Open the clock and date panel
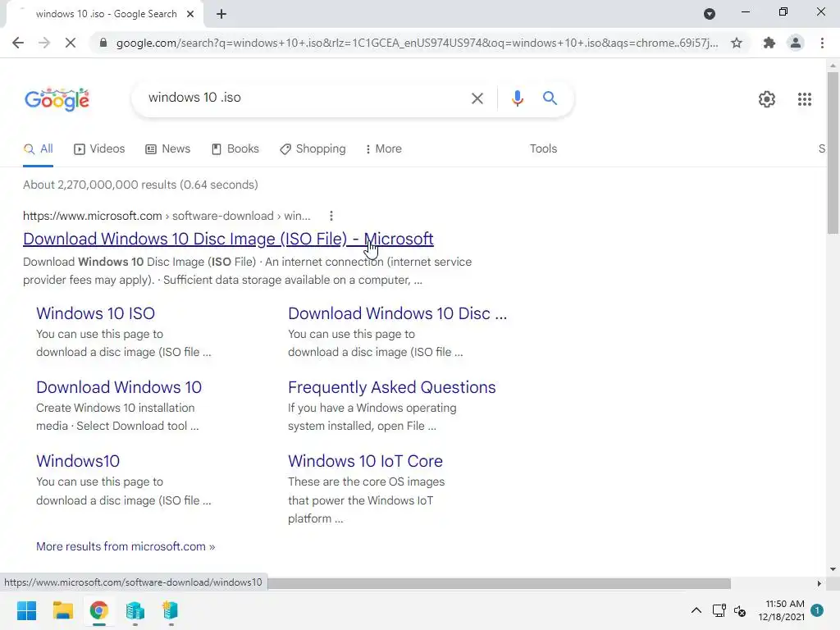 pyautogui.click(x=781, y=610)
